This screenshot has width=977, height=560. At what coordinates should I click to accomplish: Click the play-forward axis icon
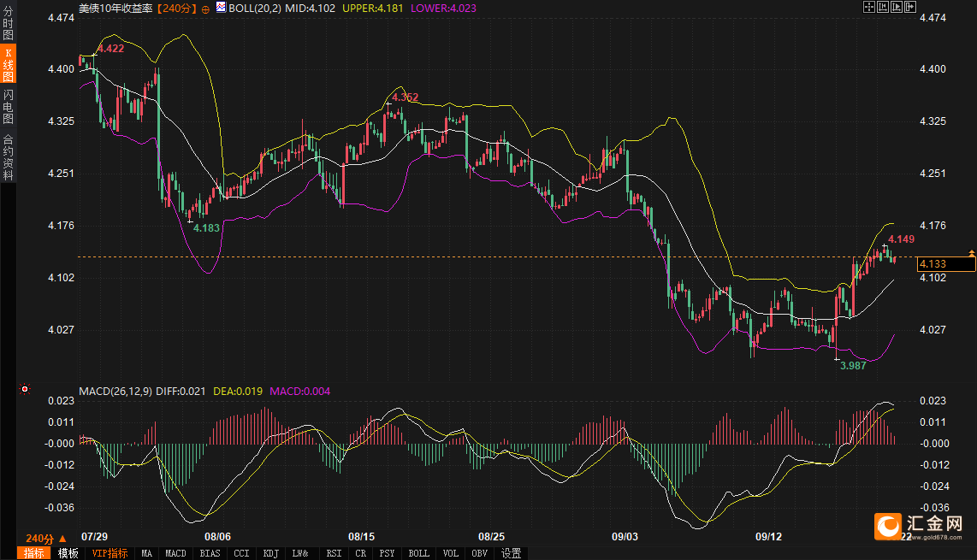pyautogui.click(x=896, y=7)
